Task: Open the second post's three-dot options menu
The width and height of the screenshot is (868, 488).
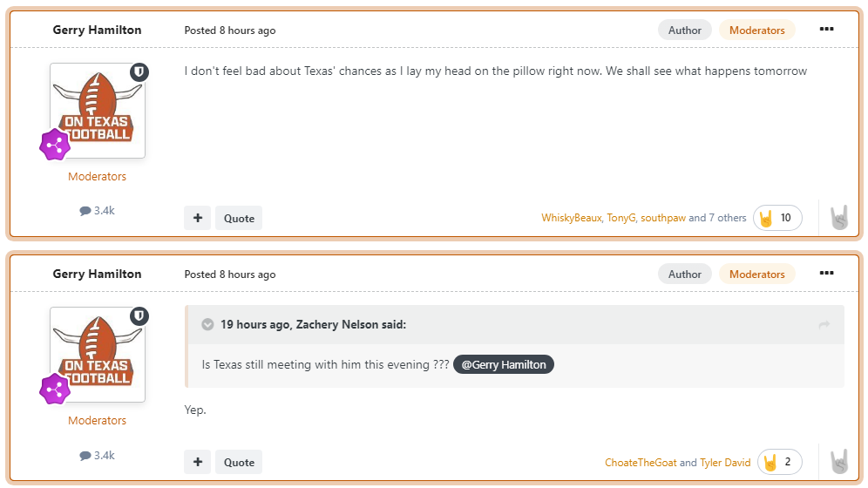Action: (x=826, y=274)
